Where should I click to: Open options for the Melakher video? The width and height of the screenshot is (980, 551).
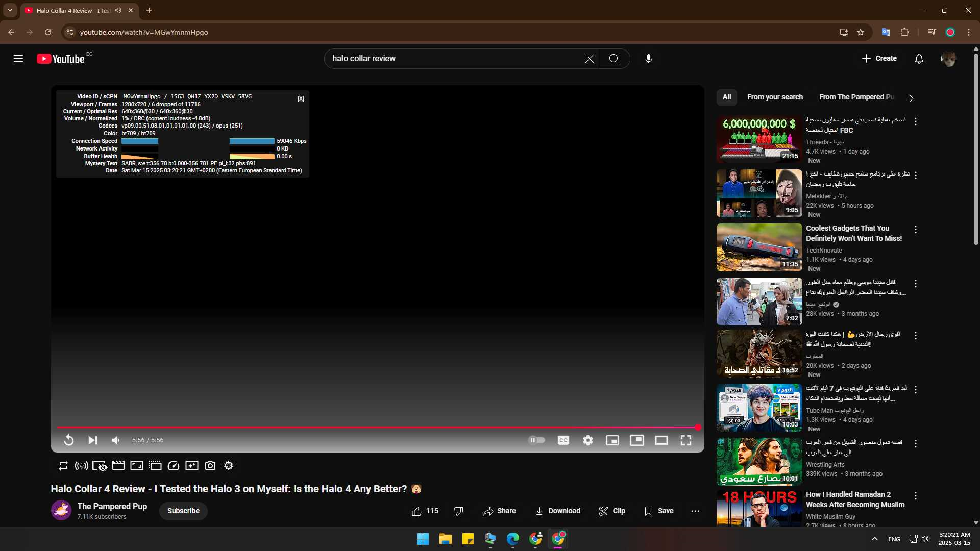coord(916,176)
